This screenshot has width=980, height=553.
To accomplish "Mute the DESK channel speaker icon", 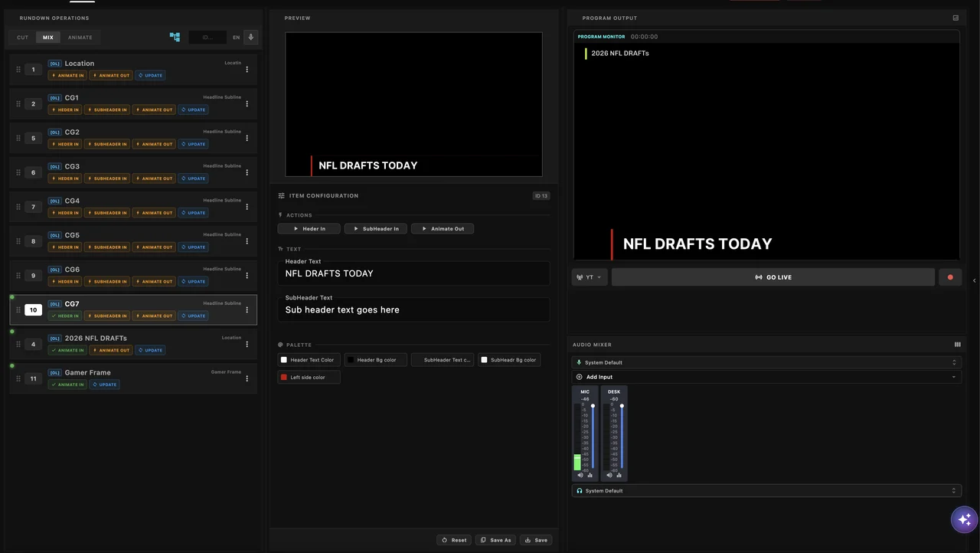I will (x=609, y=475).
